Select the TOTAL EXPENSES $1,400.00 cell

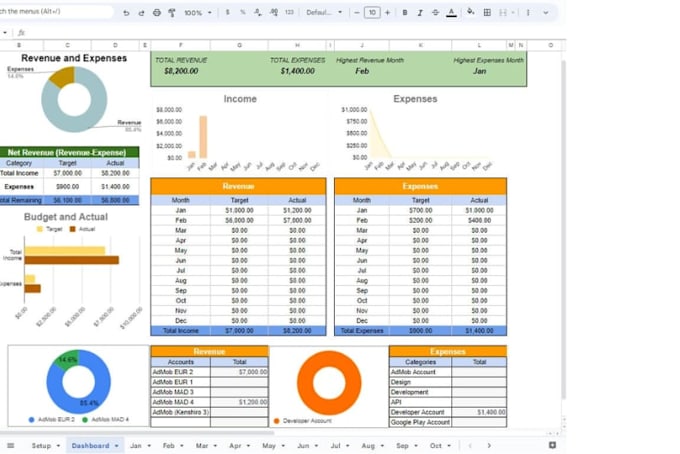(297, 71)
